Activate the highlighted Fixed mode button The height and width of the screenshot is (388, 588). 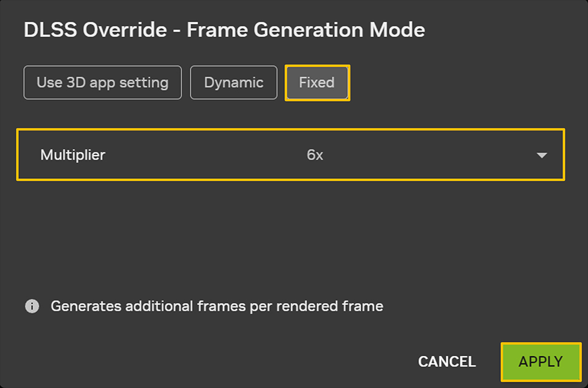point(317,83)
